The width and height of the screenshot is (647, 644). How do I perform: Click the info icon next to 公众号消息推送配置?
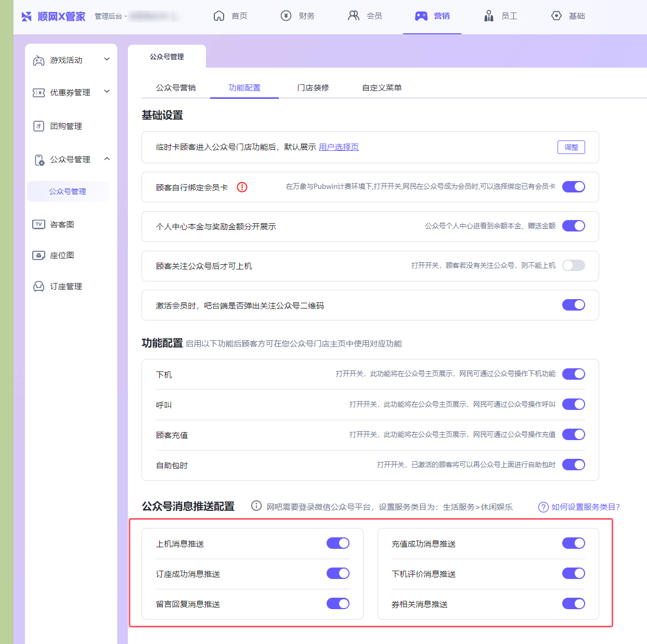(256, 506)
